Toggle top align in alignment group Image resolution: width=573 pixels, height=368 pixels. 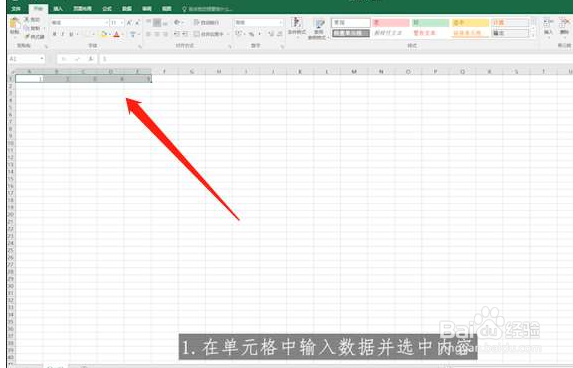[x=149, y=23]
